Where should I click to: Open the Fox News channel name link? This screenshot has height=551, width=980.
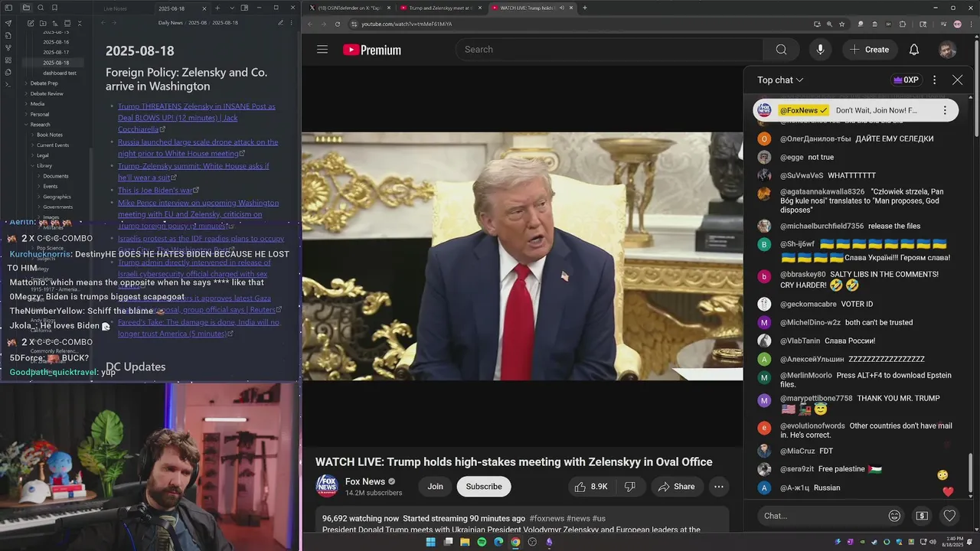(x=365, y=481)
